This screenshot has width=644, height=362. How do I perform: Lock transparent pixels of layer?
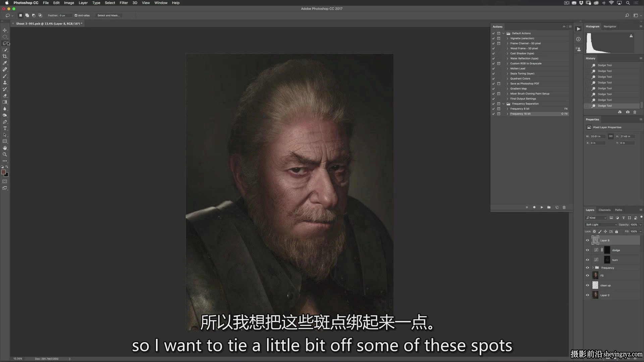594,232
